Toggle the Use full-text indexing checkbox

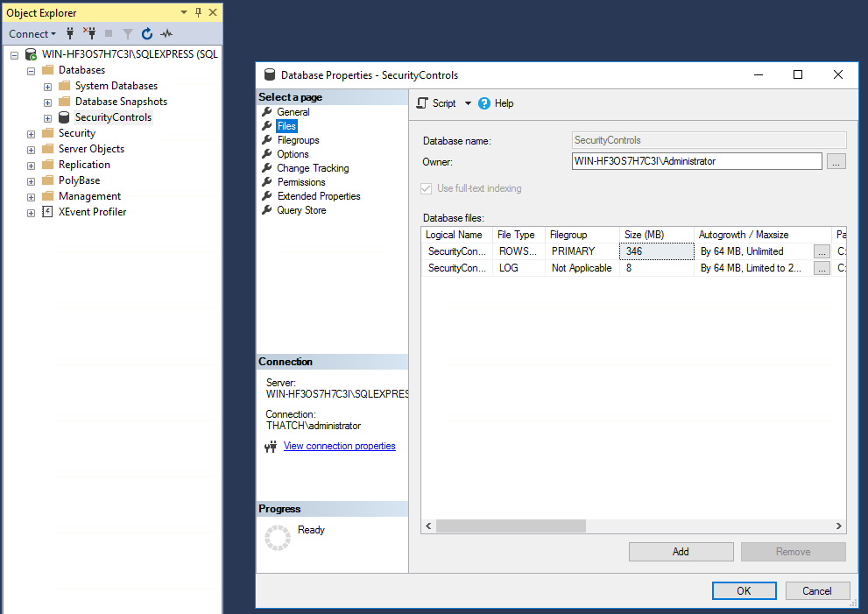[x=427, y=188]
